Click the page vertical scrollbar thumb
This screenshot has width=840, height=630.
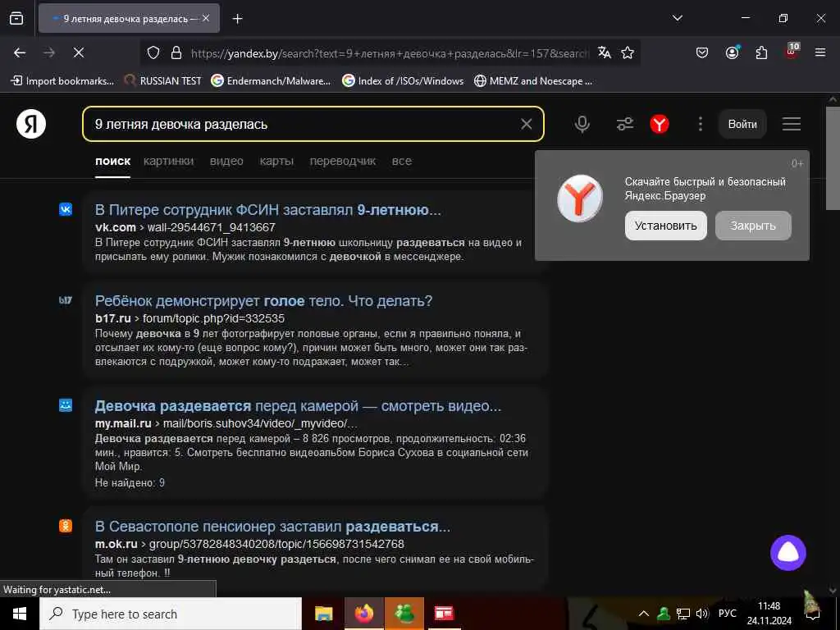pos(833,159)
